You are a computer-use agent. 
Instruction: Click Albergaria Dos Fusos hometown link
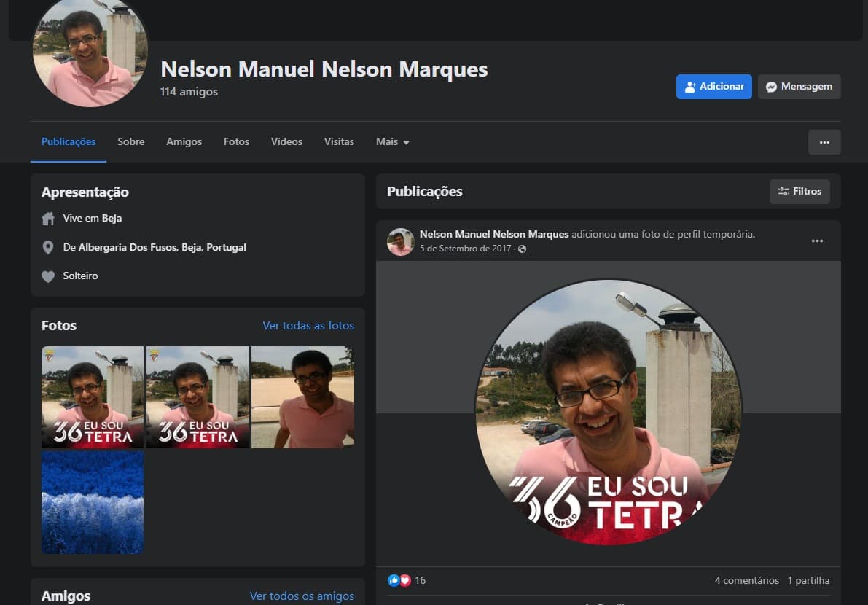pos(163,247)
